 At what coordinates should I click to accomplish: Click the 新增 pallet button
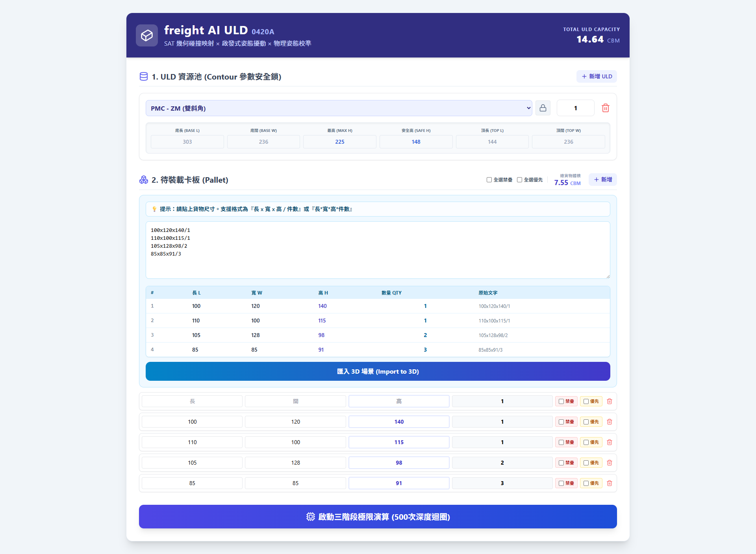[x=602, y=180]
